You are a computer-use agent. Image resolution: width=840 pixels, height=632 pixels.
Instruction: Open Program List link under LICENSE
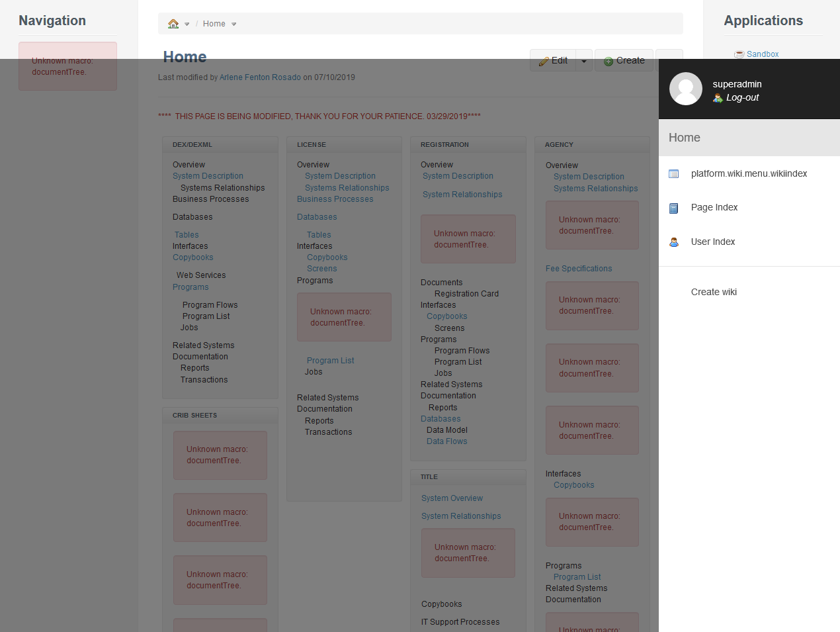(330, 361)
